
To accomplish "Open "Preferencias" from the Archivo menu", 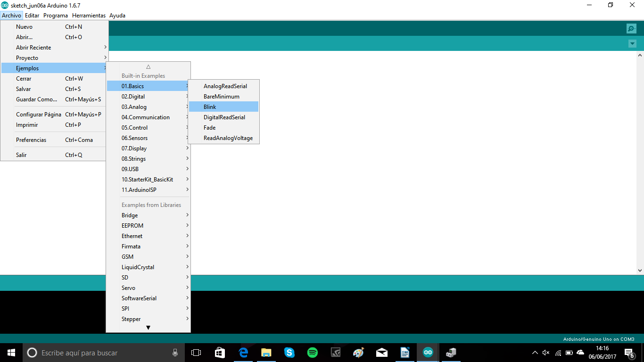I will pyautogui.click(x=31, y=140).
